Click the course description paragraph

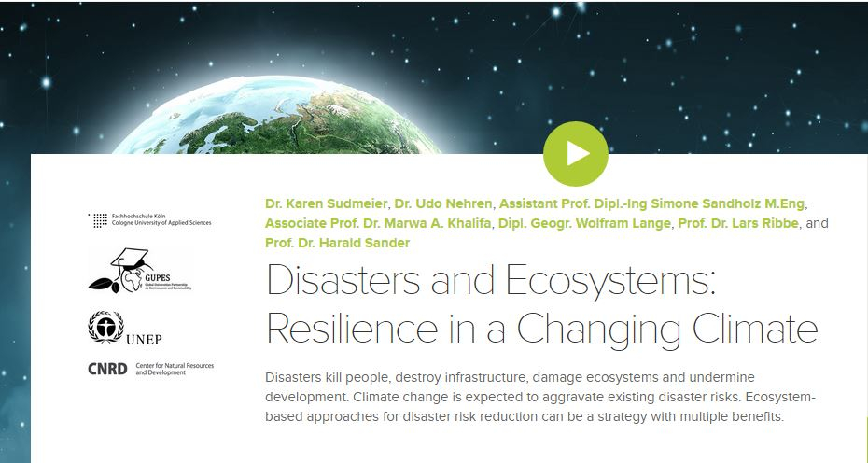click(x=539, y=397)
